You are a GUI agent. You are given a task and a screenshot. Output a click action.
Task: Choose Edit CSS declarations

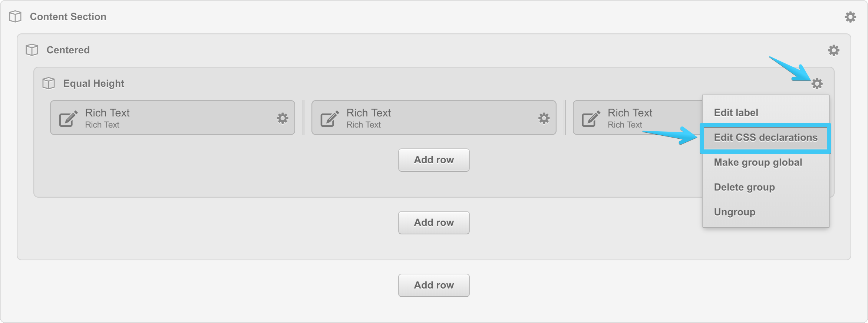pos(766,138)
